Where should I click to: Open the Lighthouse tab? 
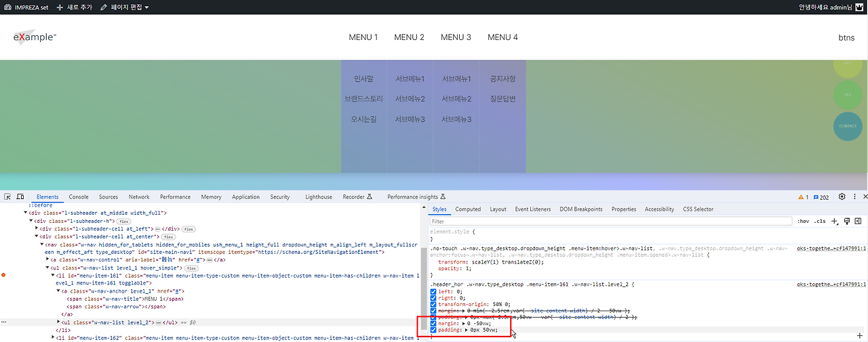point(319,197)
